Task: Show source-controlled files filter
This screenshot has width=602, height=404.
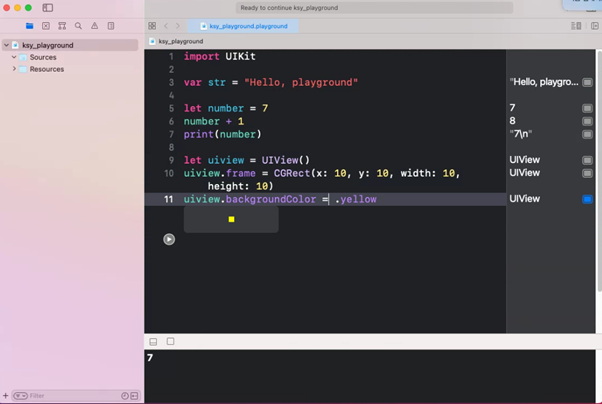Action: pos(134,396)
